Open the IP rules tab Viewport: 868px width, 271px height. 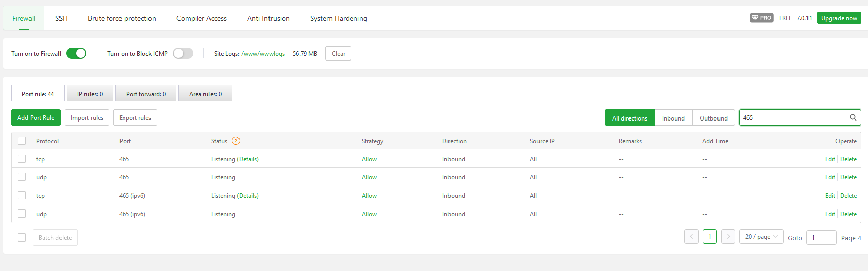coord(90,94)
